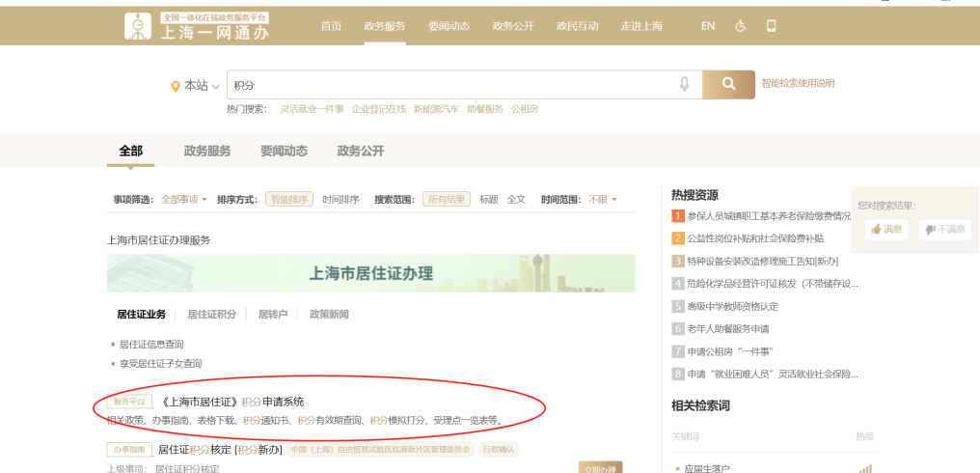Open the 居住证积分 tab
The width and height of the screenshot is (980, 473).
[211, 315]
